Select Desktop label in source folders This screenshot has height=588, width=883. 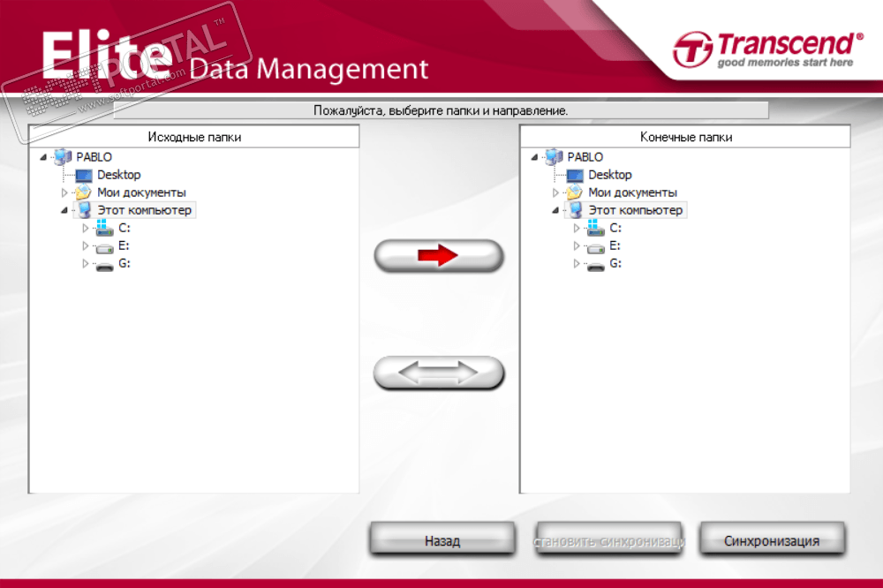[119, 175]
